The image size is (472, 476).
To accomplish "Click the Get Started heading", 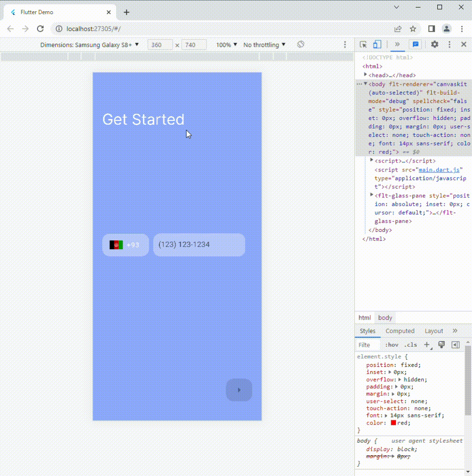I will [x=143, y=119].
